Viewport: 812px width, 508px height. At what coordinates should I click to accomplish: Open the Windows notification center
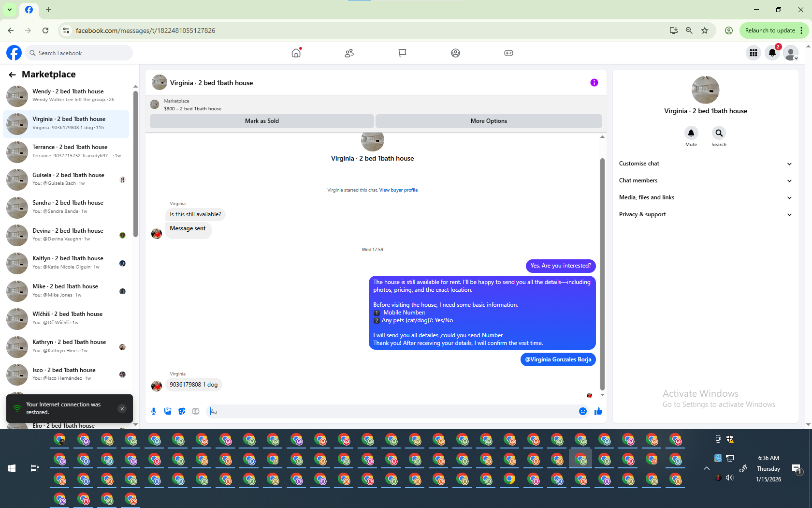(x=797, y=468)
